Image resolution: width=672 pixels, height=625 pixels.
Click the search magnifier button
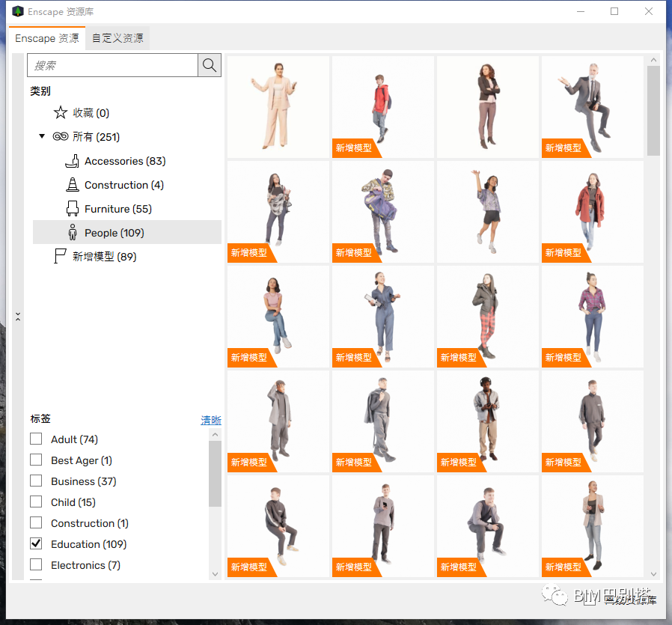pos(209,65)
